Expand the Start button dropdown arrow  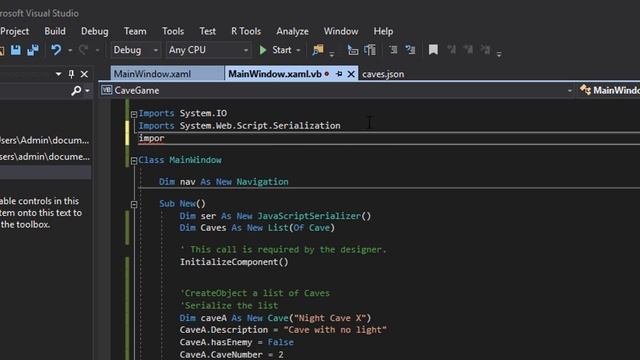pos(298,50)
